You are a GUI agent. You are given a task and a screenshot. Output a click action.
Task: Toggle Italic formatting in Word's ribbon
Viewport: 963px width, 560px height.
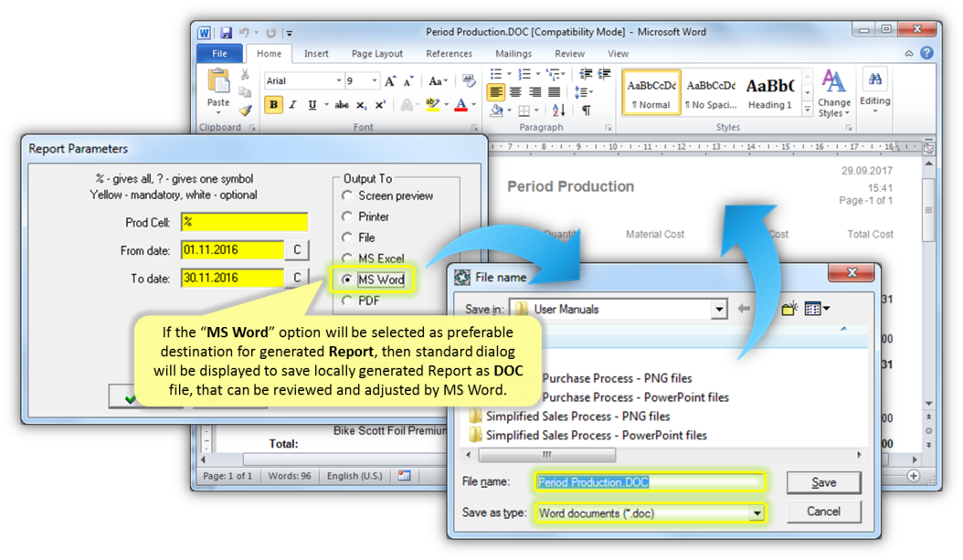coord(293,105)
